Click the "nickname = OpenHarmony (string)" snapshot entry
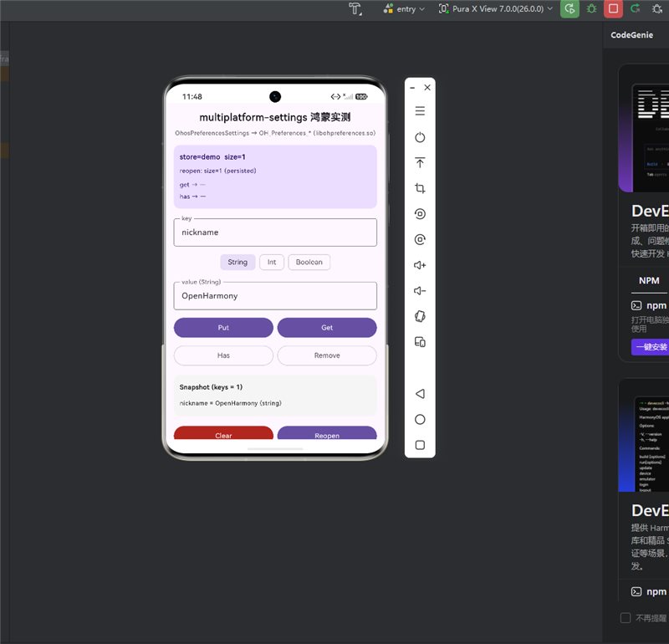 [x=231, y=403]
